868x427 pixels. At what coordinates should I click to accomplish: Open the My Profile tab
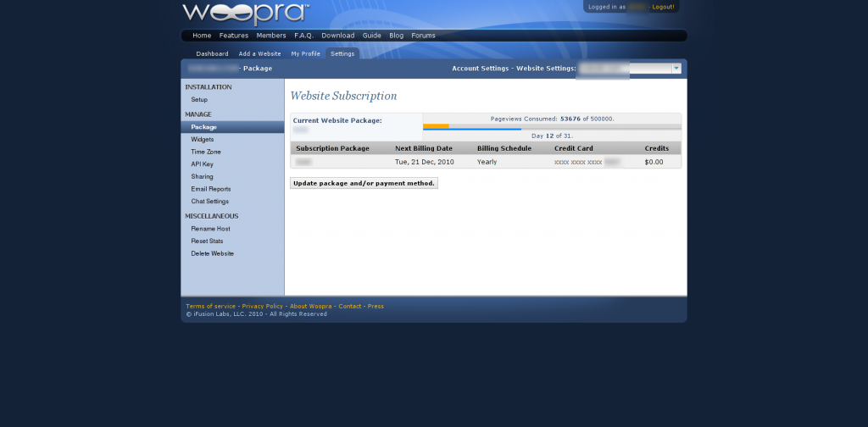[x=305, y=53]
